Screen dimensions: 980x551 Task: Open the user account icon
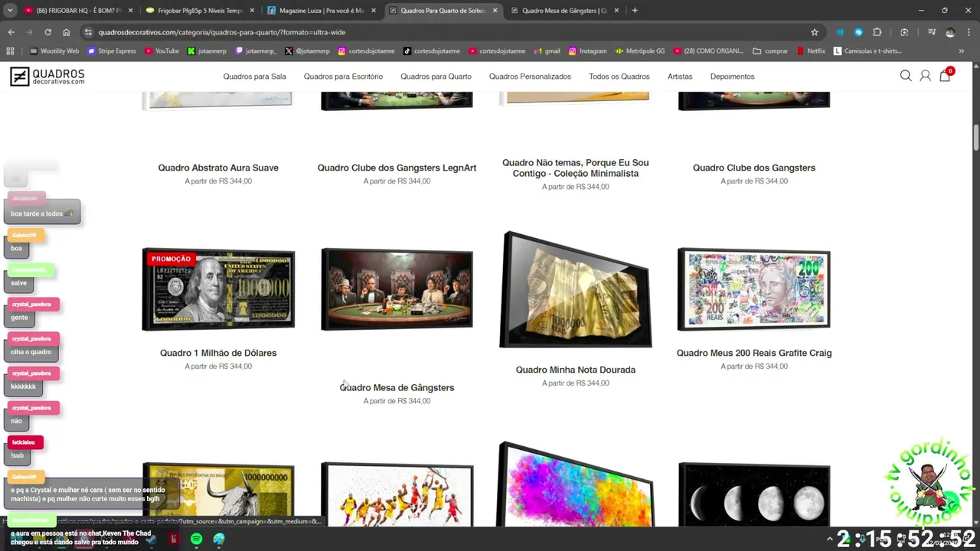pos(925,76)
